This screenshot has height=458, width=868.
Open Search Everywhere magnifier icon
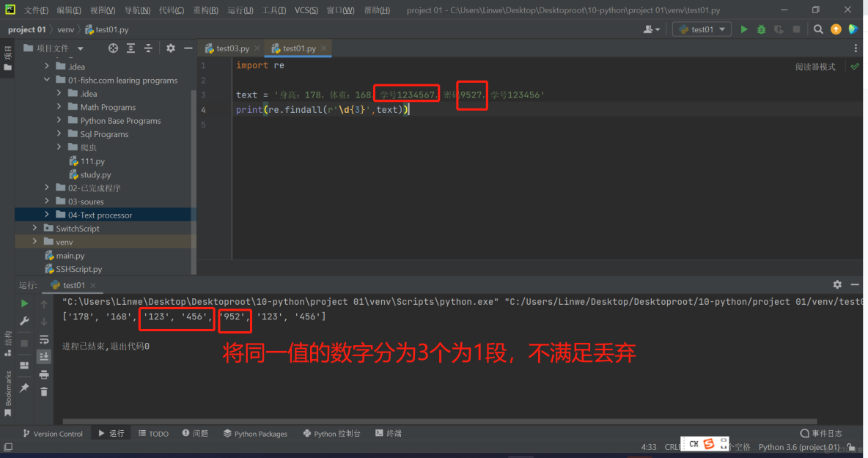(818, 29)
